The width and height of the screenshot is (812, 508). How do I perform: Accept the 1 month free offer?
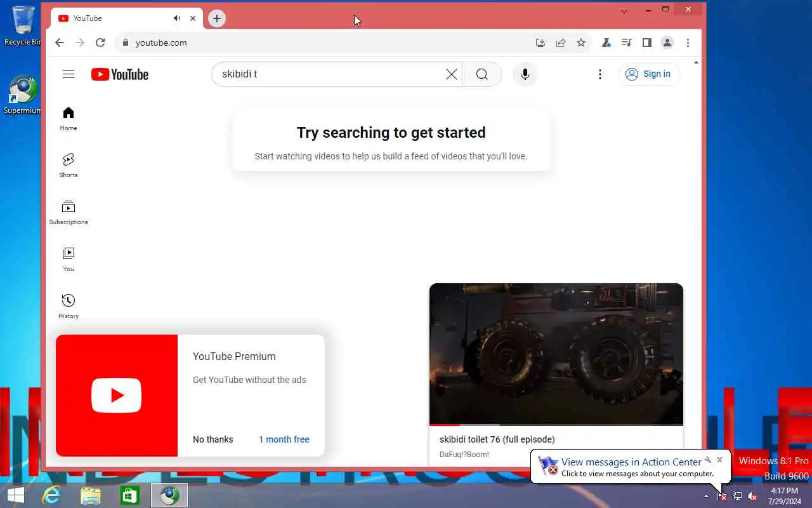[x=284, y=439]
